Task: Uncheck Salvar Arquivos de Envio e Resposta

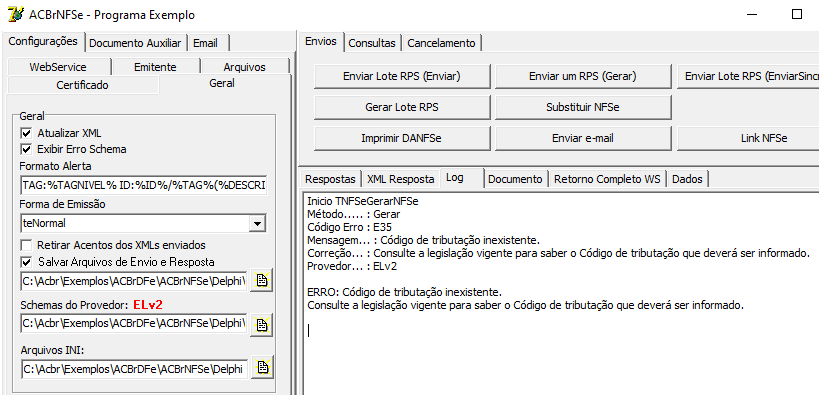Action: (x=26, y=262)
